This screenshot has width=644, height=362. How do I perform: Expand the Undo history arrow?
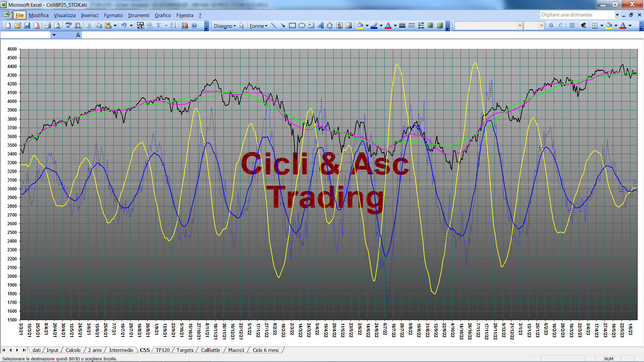[131, 25]
